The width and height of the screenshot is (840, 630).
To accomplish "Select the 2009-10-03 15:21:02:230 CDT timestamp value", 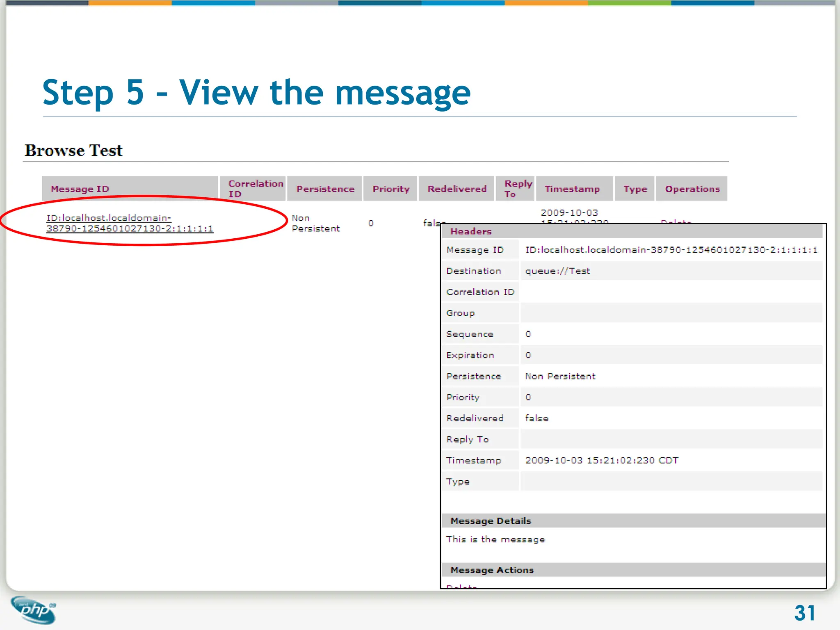I will (602, 460).
